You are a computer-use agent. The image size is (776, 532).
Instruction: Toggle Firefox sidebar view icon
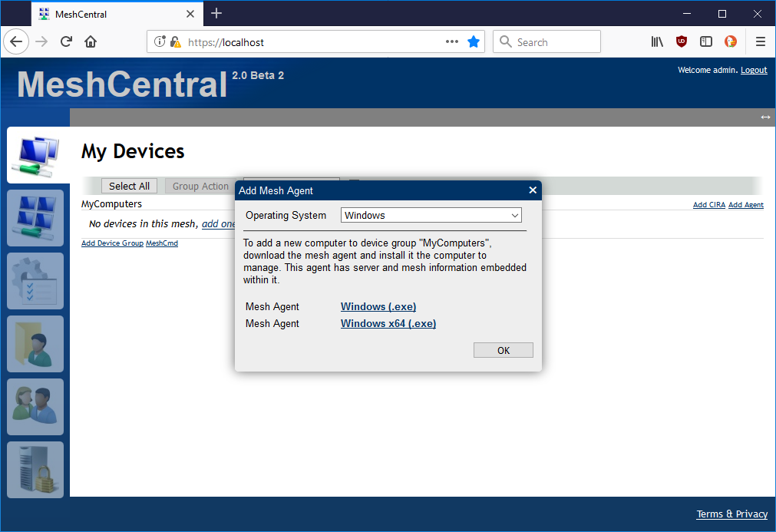[x=706, y=41]
